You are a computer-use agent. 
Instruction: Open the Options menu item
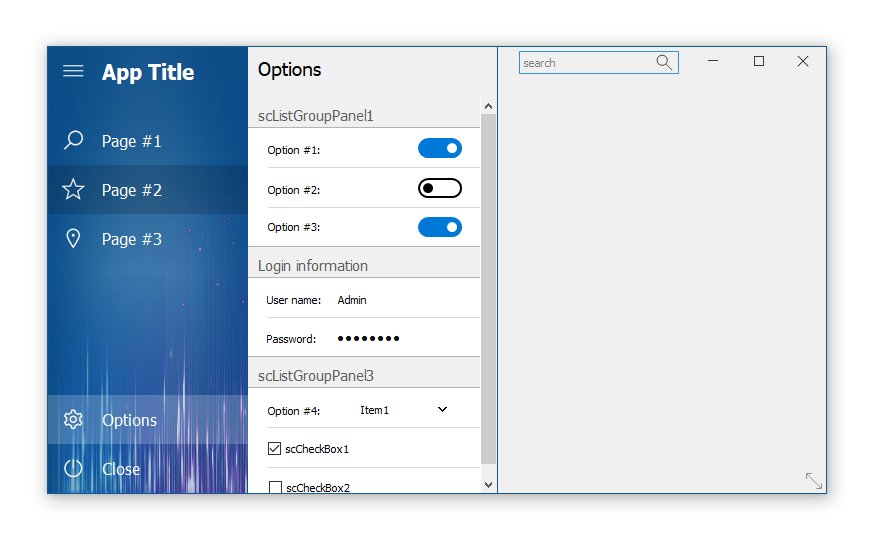(x=148, y=419)
